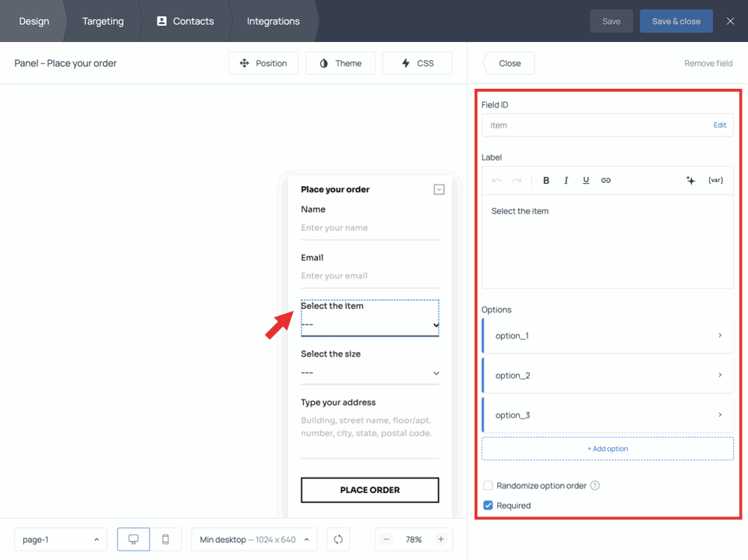The width and height of the screenshot is (748, 560).
Task: Open the page-1 selector dropdown
Action: 60,539
